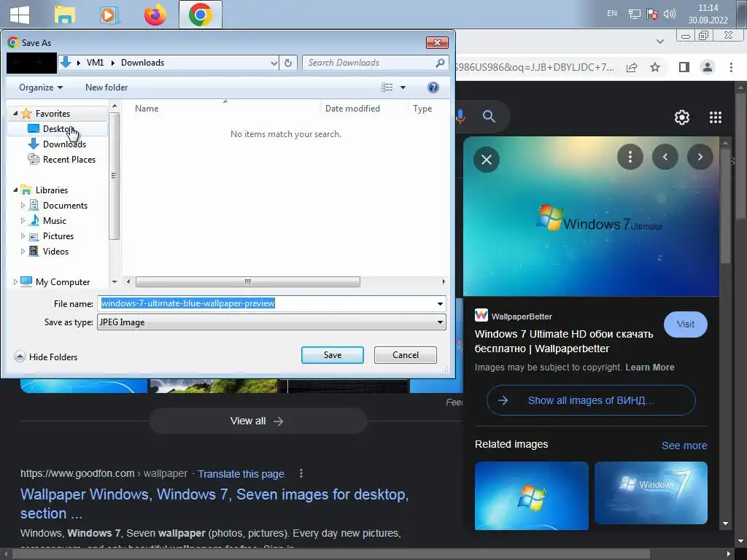The height and width of the screenshot is (560, 747).
Task: Open the Google apps grid
Action: pos(715,117)
